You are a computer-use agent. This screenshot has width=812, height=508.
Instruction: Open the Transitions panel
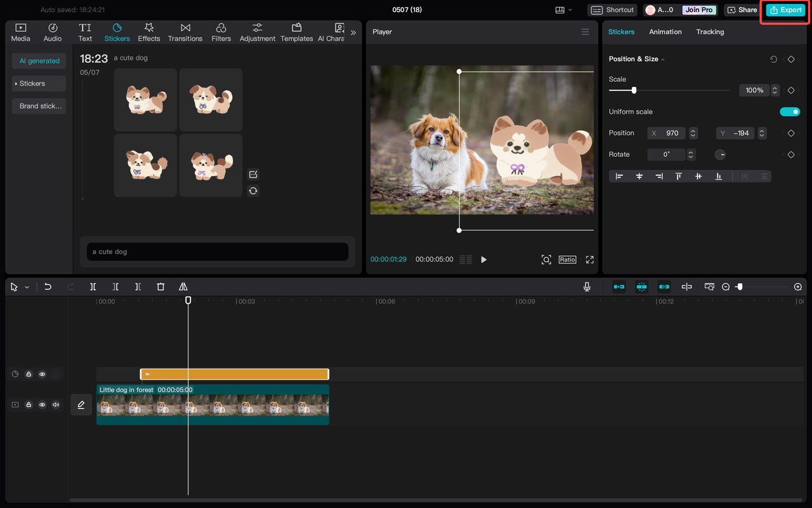pyautogui.click(x=185, y=32)
